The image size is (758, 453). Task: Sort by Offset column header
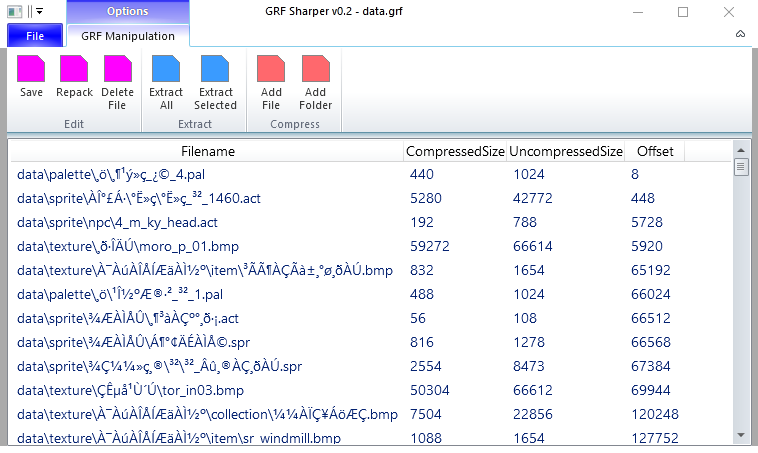pos(655,151)
